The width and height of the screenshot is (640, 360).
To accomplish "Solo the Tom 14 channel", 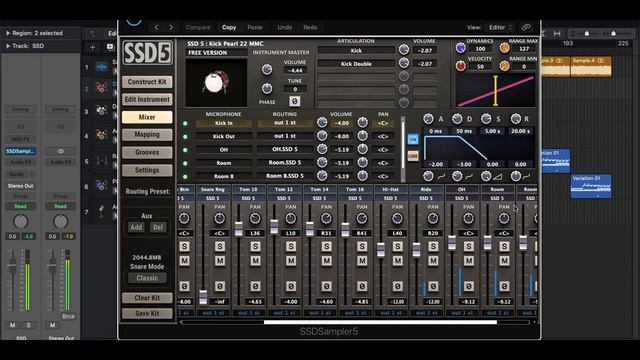I will click(x=327, y=247).
